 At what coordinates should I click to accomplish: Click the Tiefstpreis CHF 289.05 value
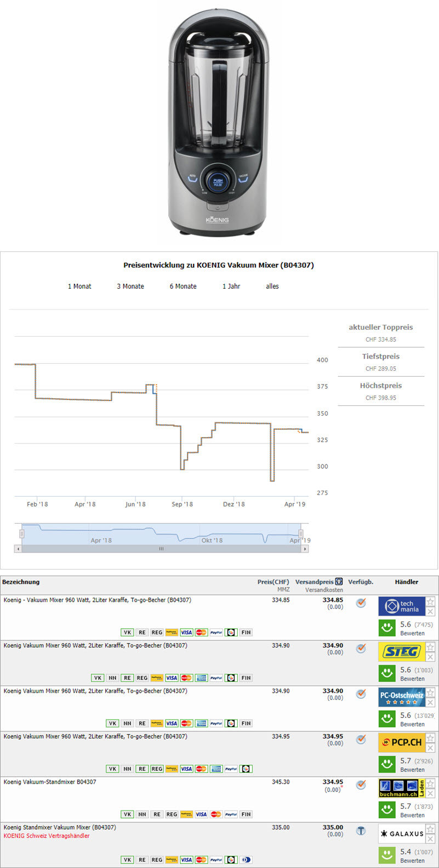381,369
